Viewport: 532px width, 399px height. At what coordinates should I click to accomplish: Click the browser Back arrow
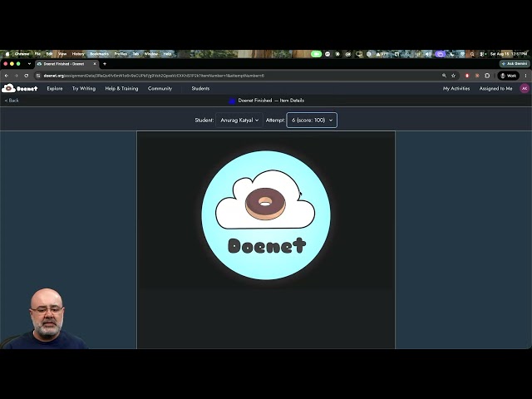pyautogui.click(x=7, y=76)
